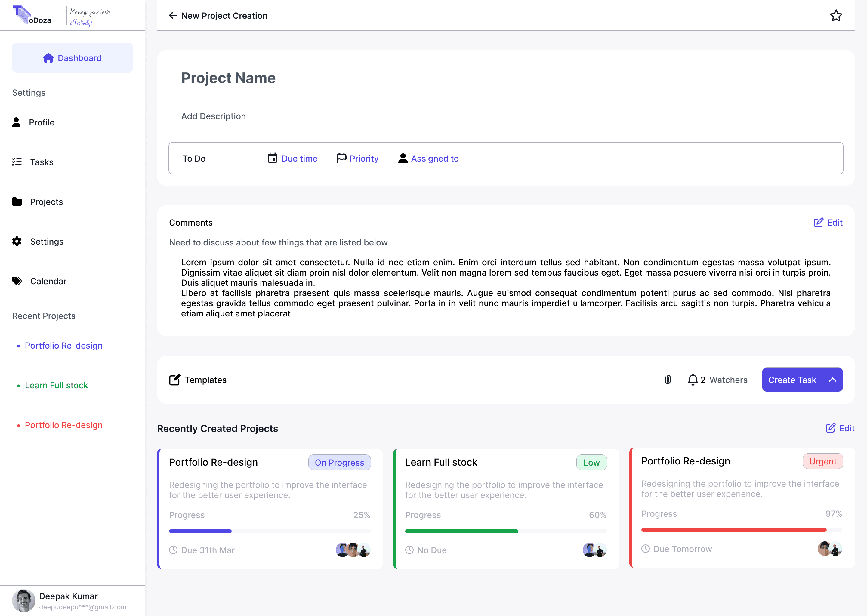Click the clock icon beside Due Tomorrow
The image size is (867, 616).
coord(646,549)
